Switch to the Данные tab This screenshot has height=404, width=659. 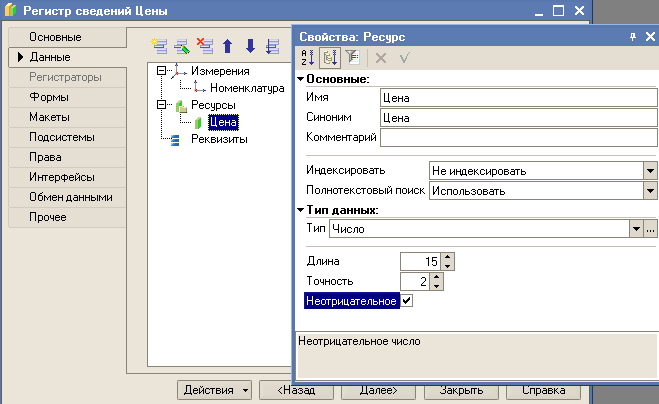pos(67,57)
